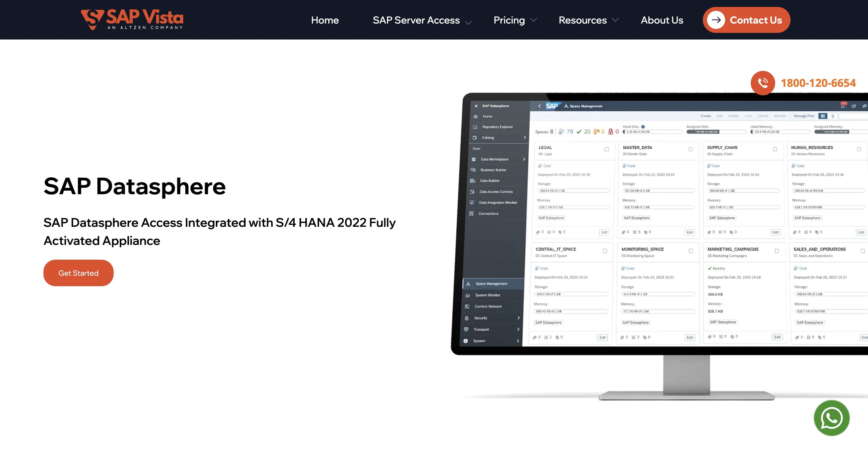
Task: Expand the SAP Server Access dropdown
Action: (x=422, y=20)
